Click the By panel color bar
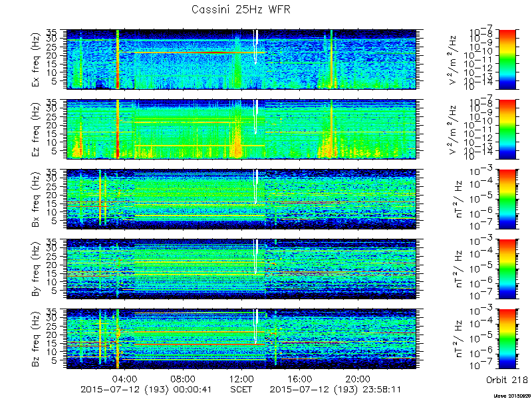 [507, 269]
